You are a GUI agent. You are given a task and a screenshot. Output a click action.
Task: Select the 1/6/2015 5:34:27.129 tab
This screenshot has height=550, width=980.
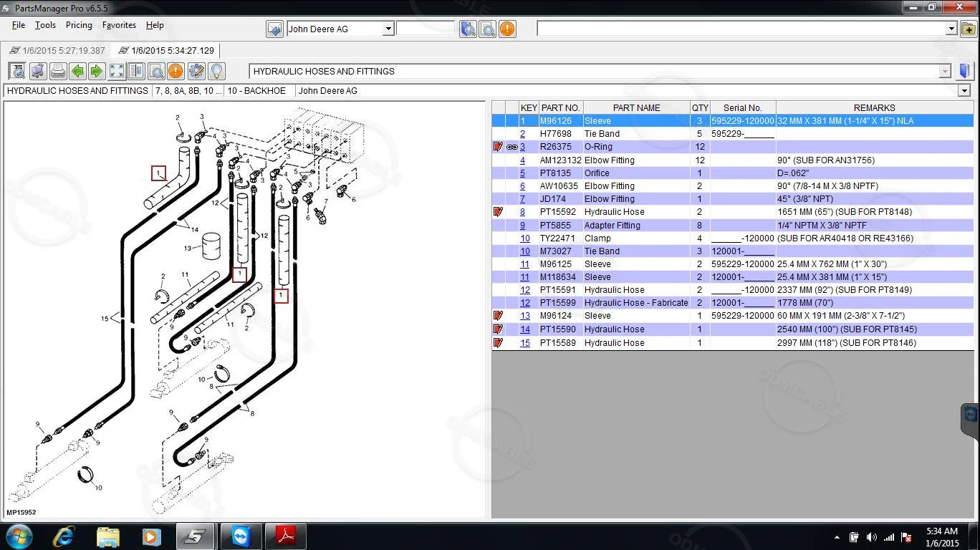point(166,51)
